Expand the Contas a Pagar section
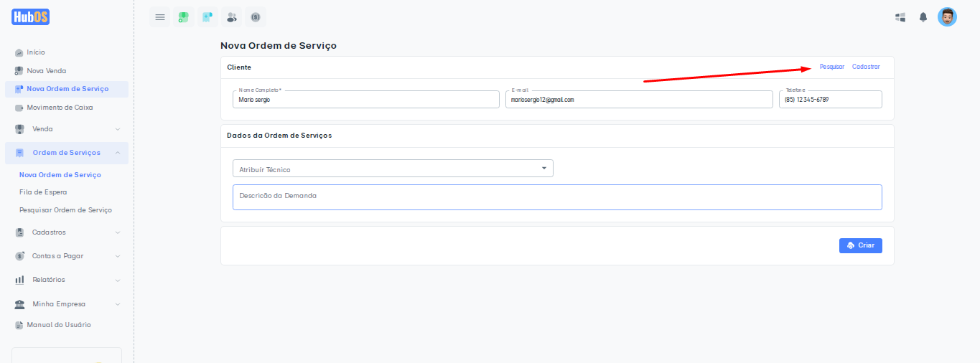The image size is (980, 363). tap(66, 256)
